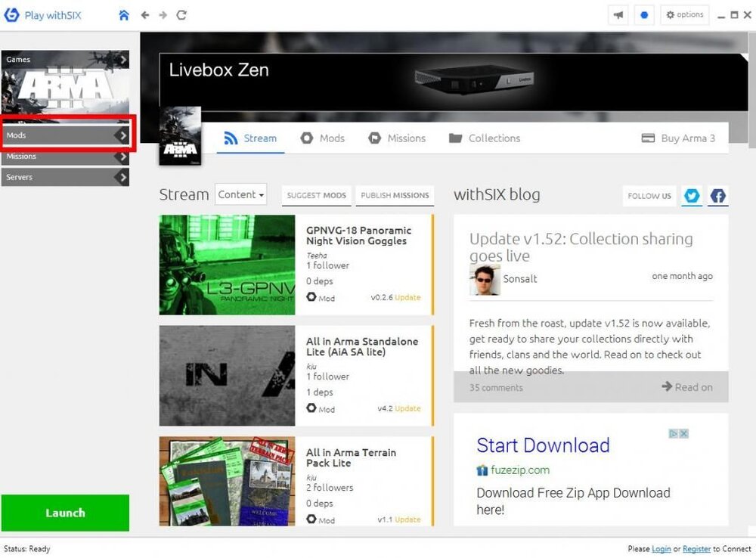Click Mod icon on AiA SA lite card
Image resolution: width=756 pixels, height=558 pixels.
(x=311, y=408)
